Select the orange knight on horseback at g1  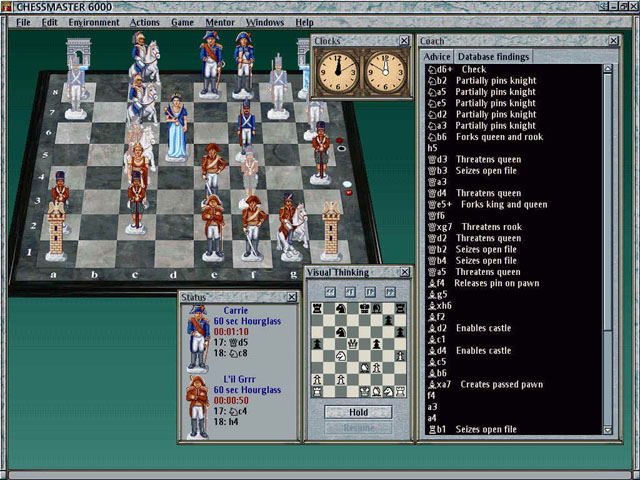pyautogui.click(x=291, y=229)
